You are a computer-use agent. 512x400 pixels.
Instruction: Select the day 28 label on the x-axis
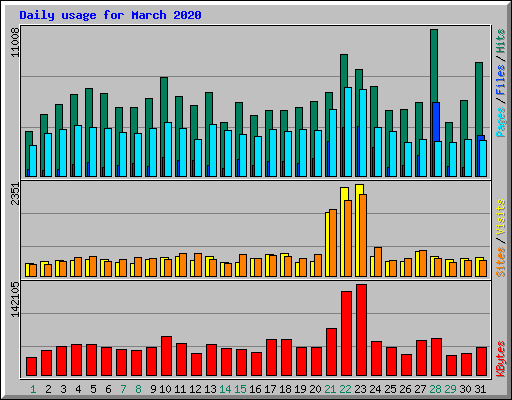(435, 389)
